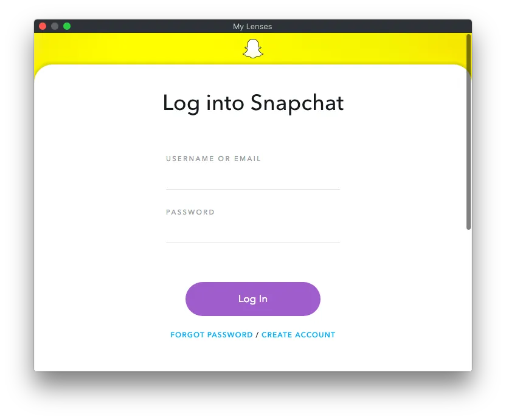Maximize window using the green button
506x420 pixels.
[67, 26]
